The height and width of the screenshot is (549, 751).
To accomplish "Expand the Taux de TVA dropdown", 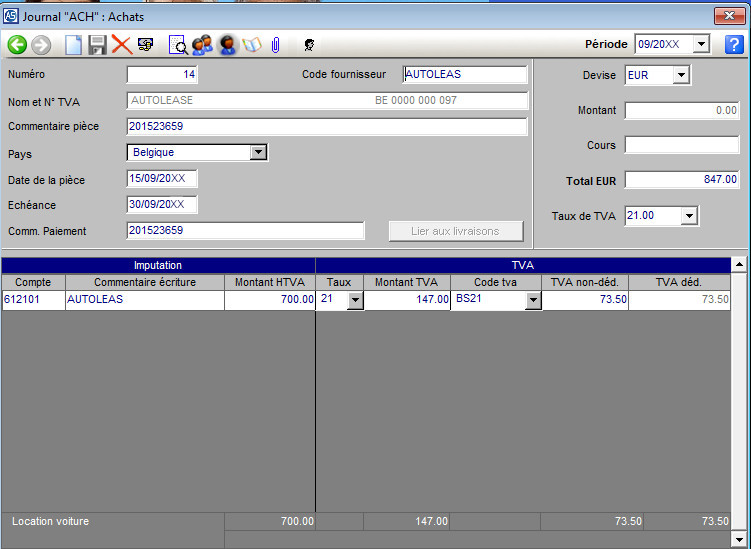I will pos(689,215).
